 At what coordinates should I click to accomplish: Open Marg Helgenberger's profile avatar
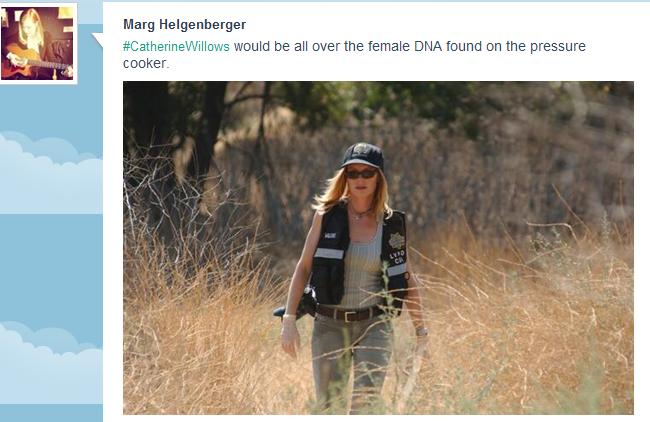37,43
